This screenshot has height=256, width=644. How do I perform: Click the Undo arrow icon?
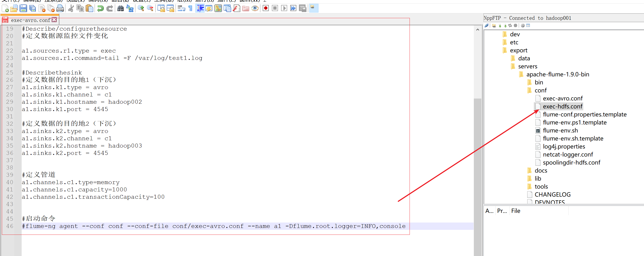[101, 8]
